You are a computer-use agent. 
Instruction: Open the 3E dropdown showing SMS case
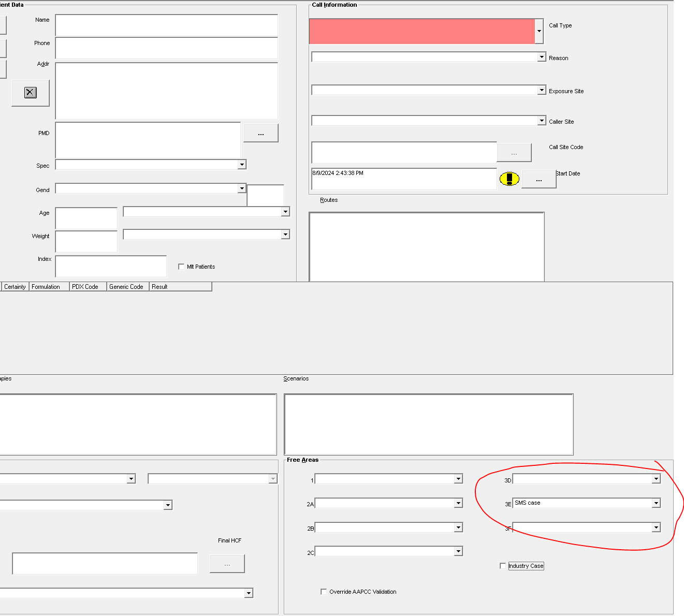(x=656, y=503)
